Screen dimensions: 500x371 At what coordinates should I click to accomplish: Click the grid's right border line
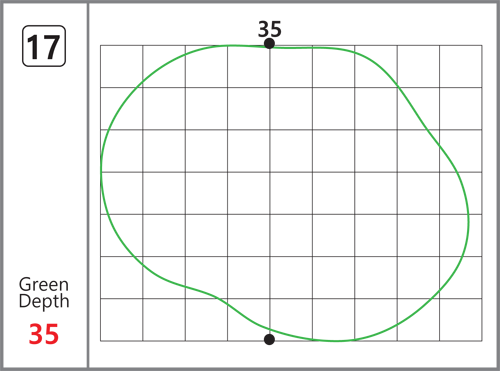(482, 193)
